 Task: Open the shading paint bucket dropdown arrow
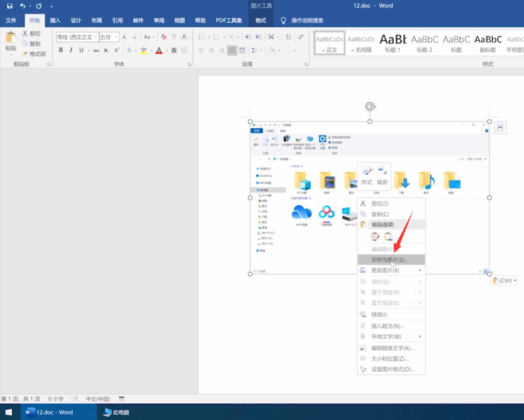[279, 50]
